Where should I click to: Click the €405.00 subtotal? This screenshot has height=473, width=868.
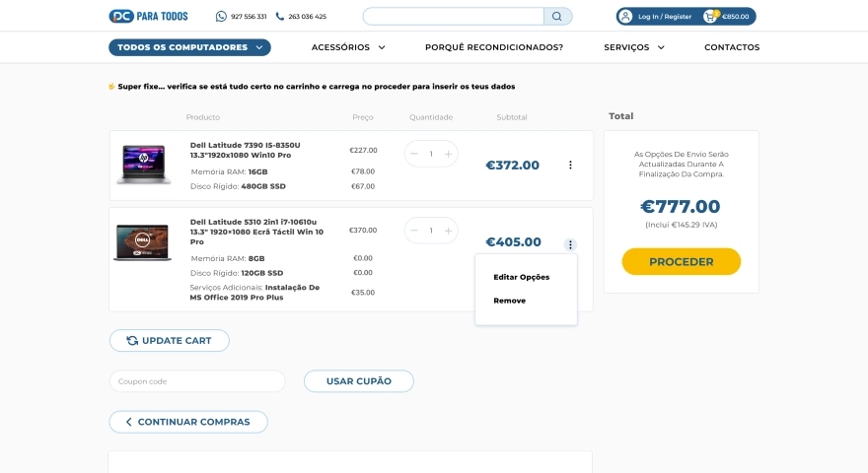tap(513, 242)
